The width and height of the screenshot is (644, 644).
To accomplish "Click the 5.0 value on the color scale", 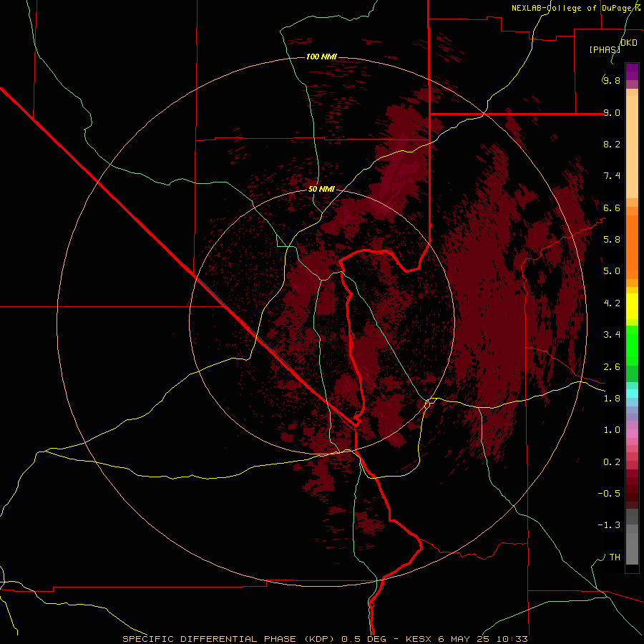I will (x=612, y=271).
